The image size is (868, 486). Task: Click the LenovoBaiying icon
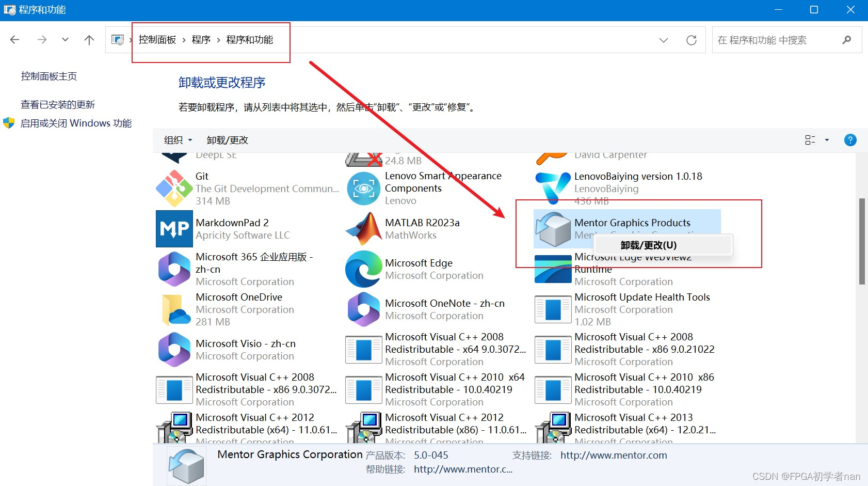click(553, 189)
